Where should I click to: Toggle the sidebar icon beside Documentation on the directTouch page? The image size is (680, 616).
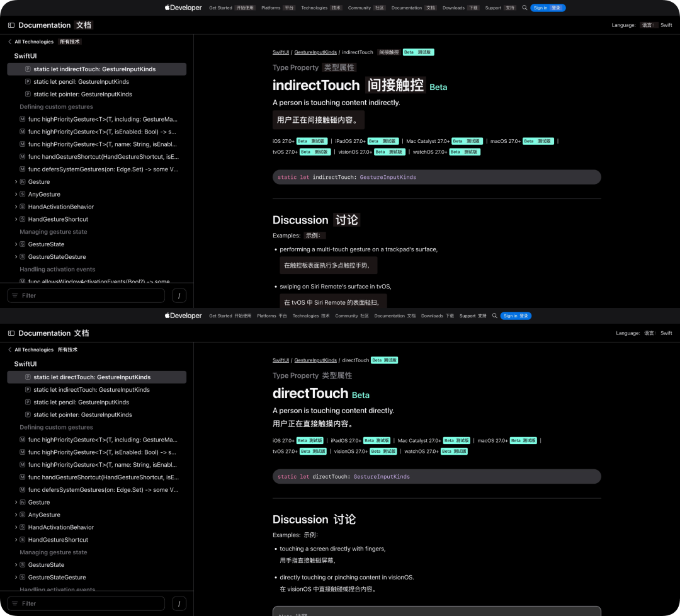click(x=11, y=333)
